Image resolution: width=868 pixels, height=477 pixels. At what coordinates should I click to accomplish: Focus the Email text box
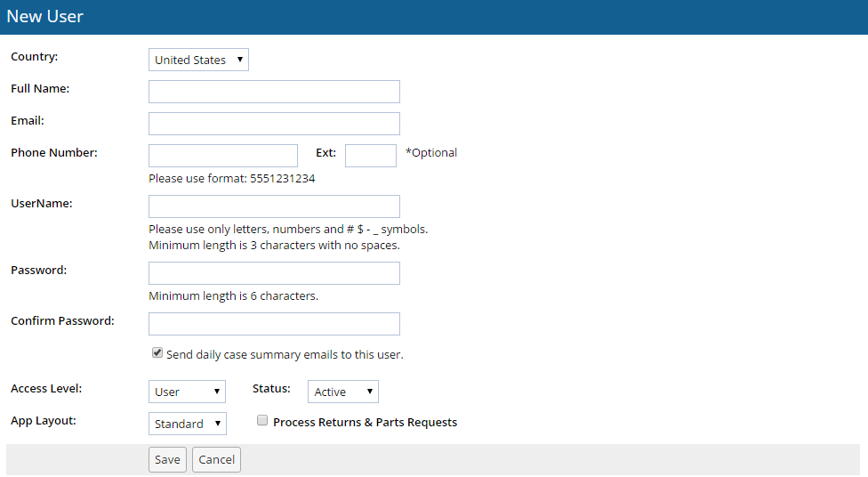click(x=274, y=124)
